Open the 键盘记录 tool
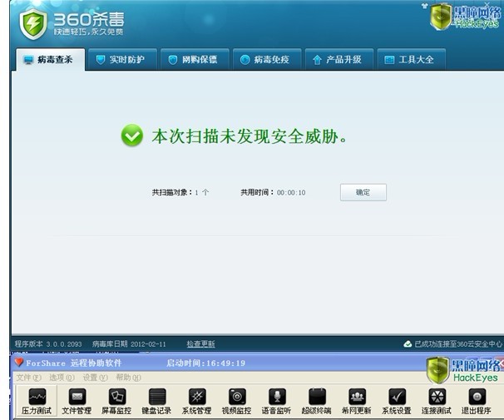This screenshot has height=420, width=504. coord(156,401)
